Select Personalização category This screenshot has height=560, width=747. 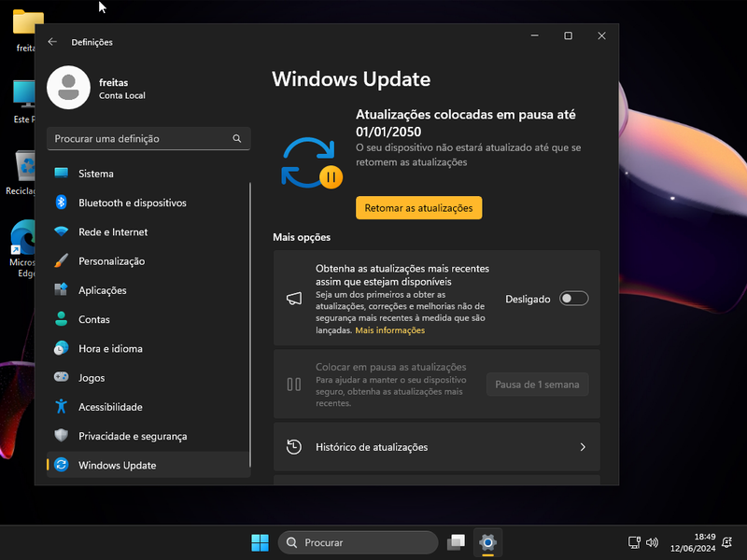pos(148,261)
